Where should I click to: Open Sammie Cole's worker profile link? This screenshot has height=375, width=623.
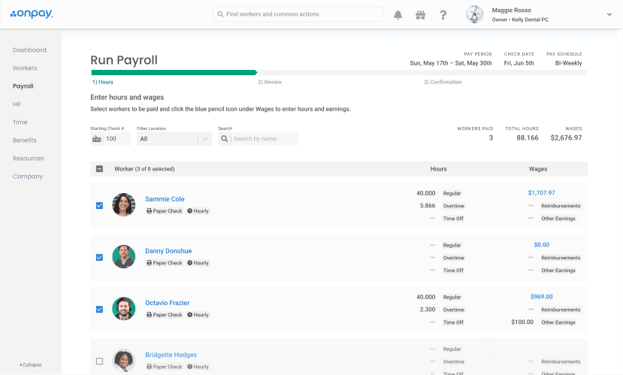[164, 199]
